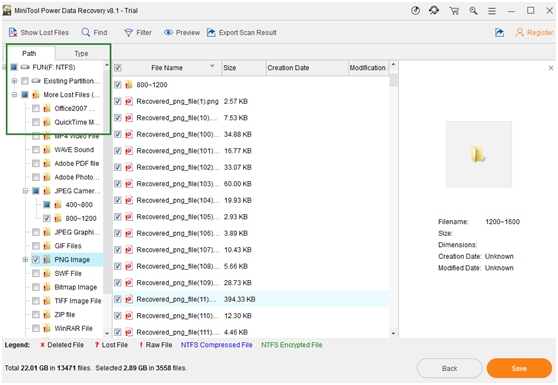This screenshot has width=558, height=385.
Task: Select QuickTime M... folder in tree
Action: coord(77,122)
